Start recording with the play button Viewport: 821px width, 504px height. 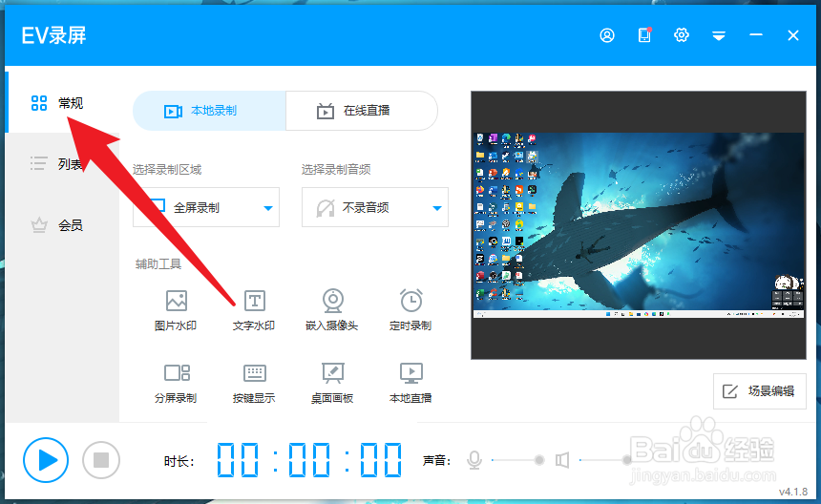46,460
